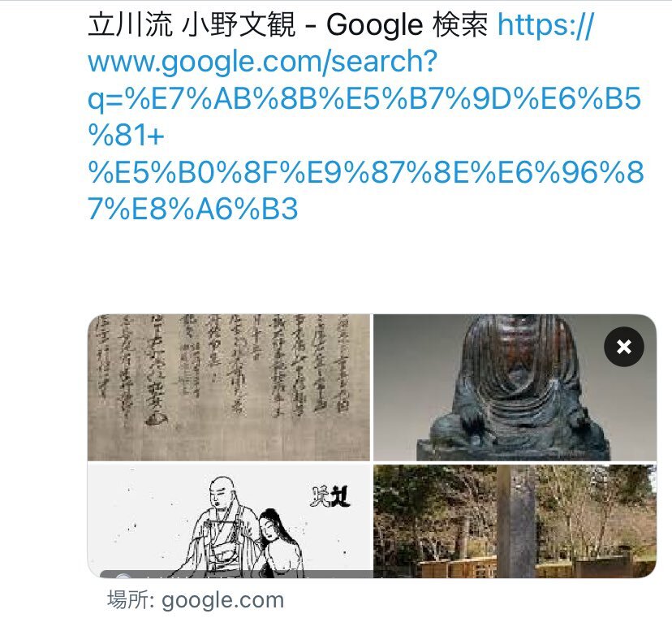Tap the link line starting "q=%E7%AB%8B"
The height and width of the screenshot is (631, 672).
click(364, 99)
